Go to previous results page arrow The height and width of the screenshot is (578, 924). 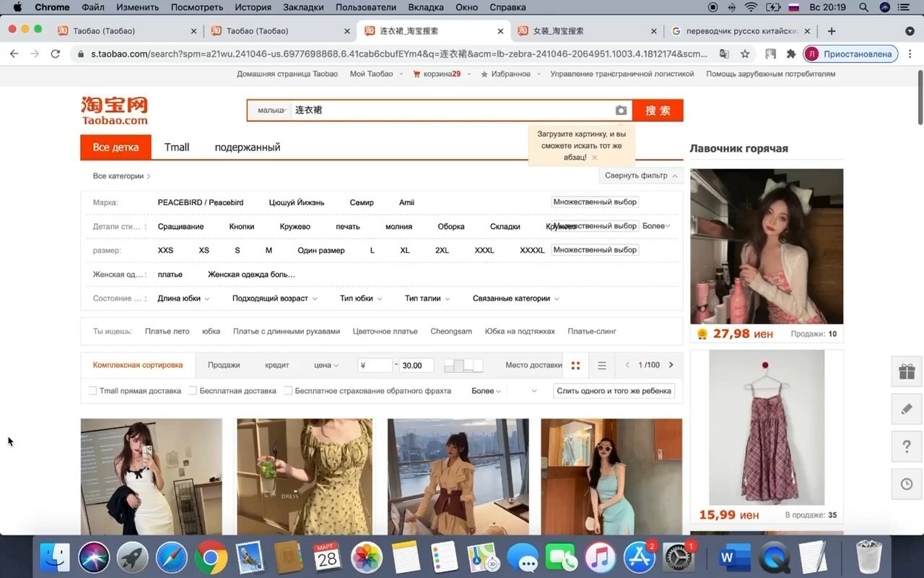pyautogui.click(x=627, y=365)
